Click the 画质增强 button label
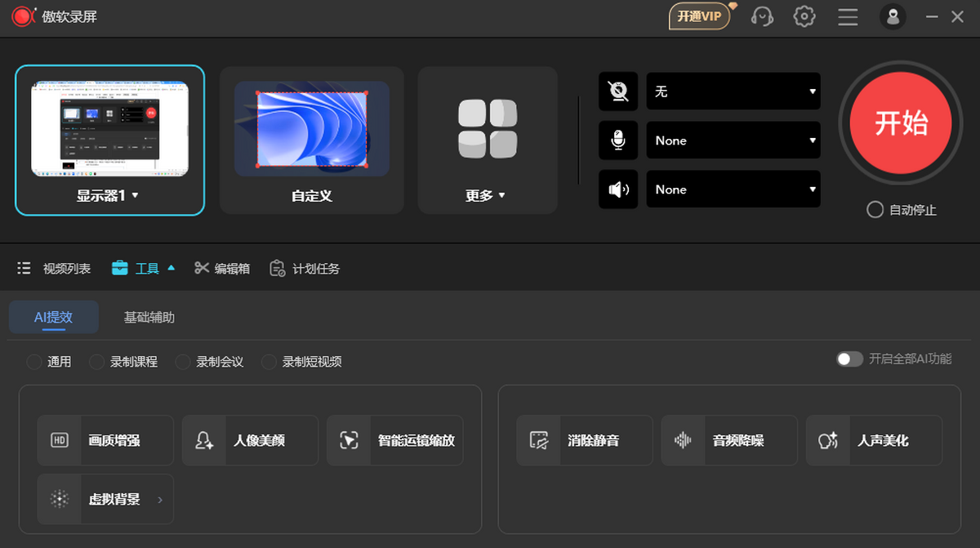980x548 pixels. click(x=114, y=441)
